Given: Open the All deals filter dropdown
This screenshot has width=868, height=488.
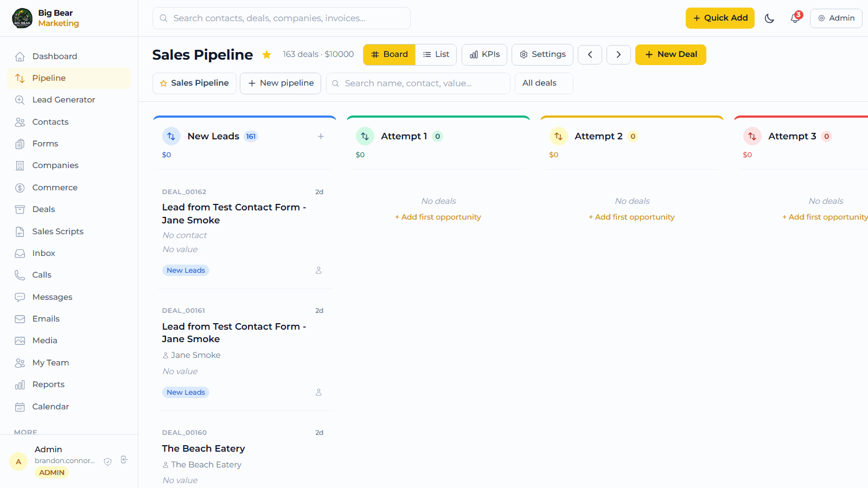Looking at the screenshot, I should click(x=544, y=83).
